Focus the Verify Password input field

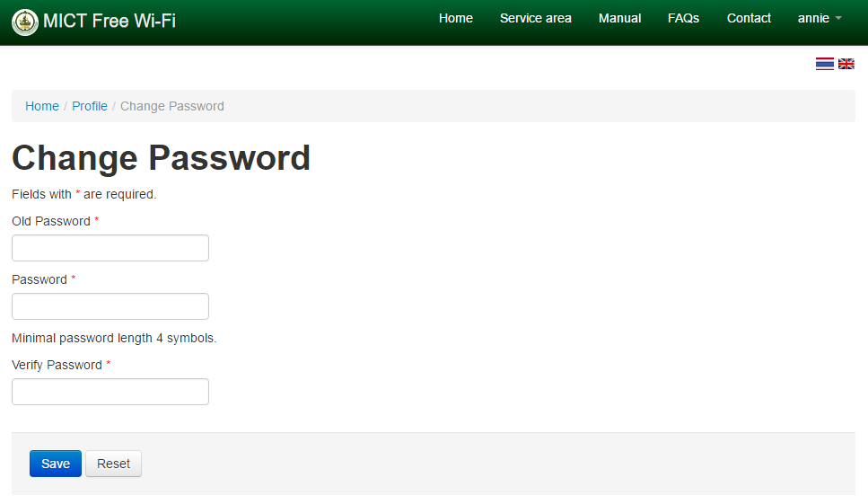(110, 392)
